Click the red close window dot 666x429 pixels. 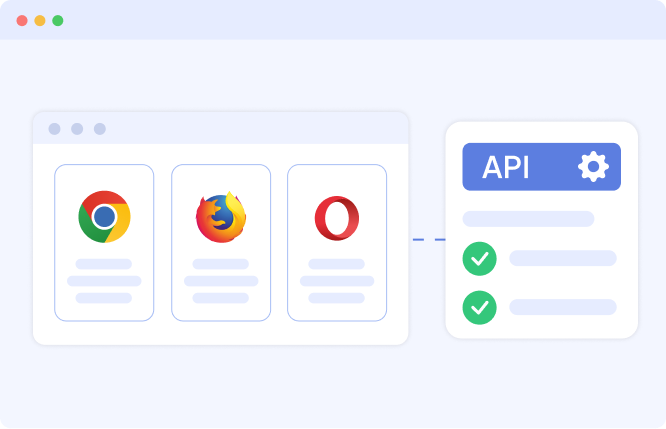pyautogui.click(x=22, y=20)
